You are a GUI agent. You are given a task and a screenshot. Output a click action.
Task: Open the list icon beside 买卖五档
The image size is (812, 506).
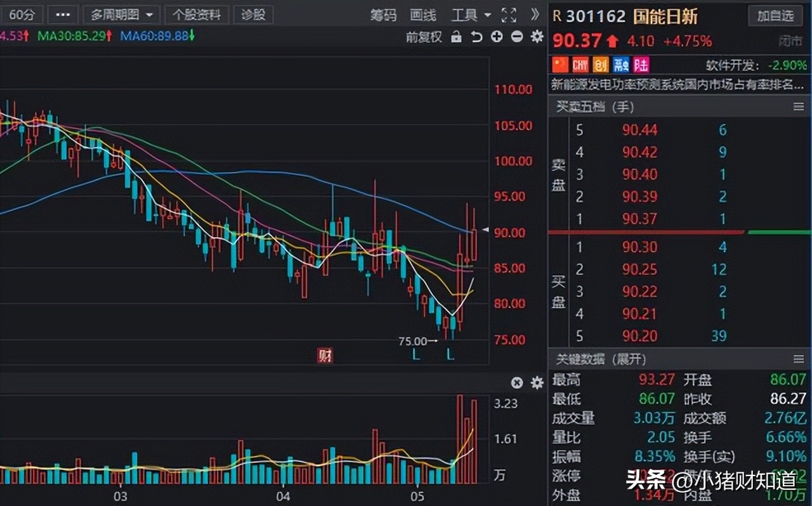[x=799, y=107]
